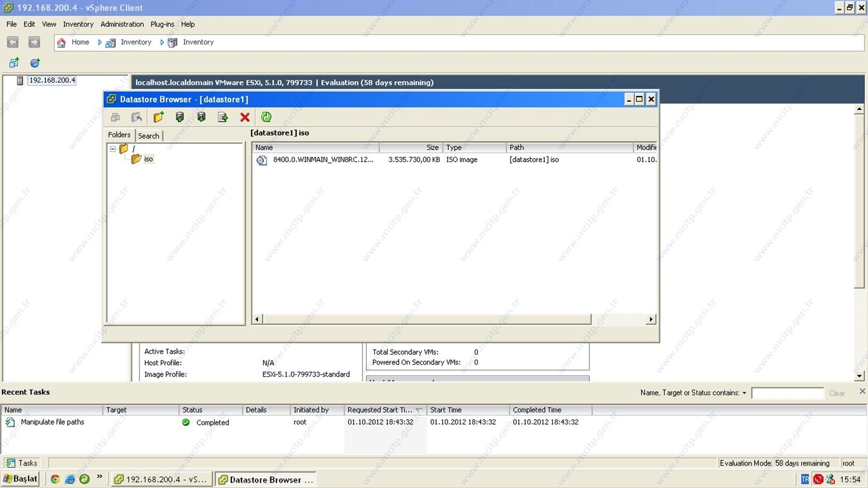
Task: Collapse the root folder tree node
Action: (113, 149)
